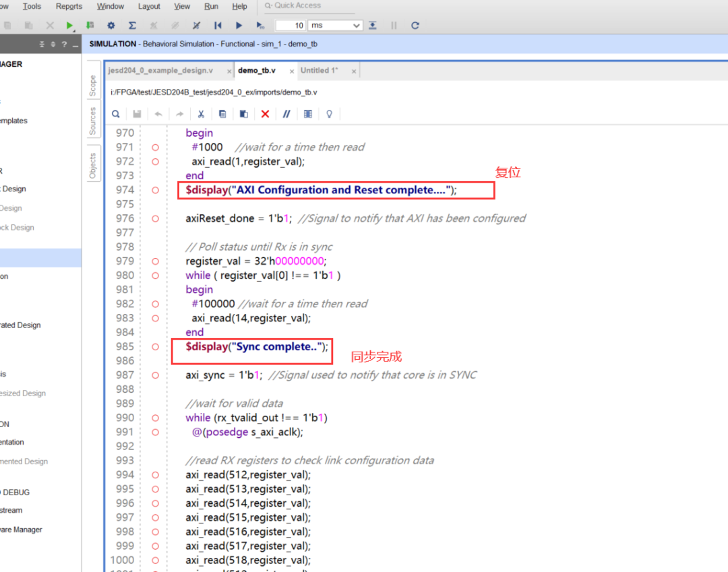This screenshot has height=572, width=728.
Task: Toggle breakpoint on line 976
Action: click(155, 218)
